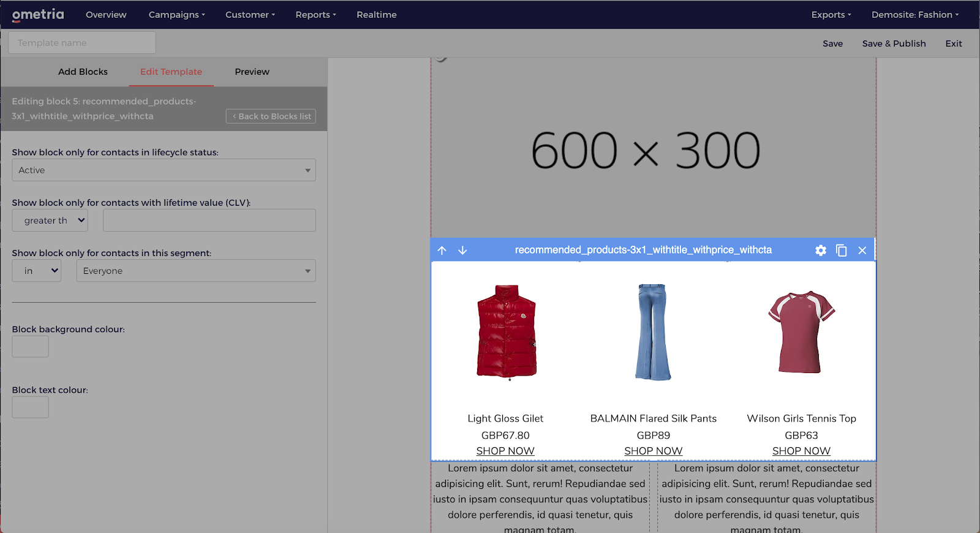980x533 pixels.
Task: Open the CLV comparison dropdown 'greater th'
Action: pos(50,221)
